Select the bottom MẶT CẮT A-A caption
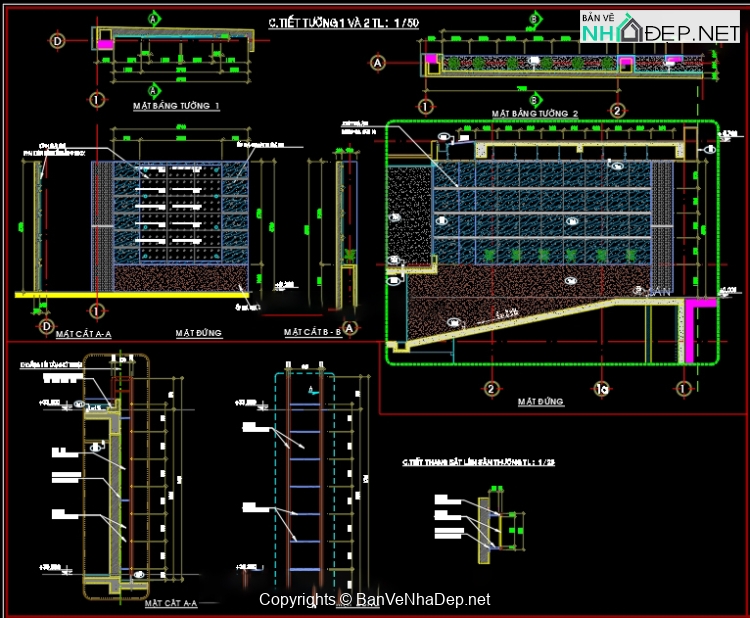The image size is (750, 618). [x=171, y=603]
